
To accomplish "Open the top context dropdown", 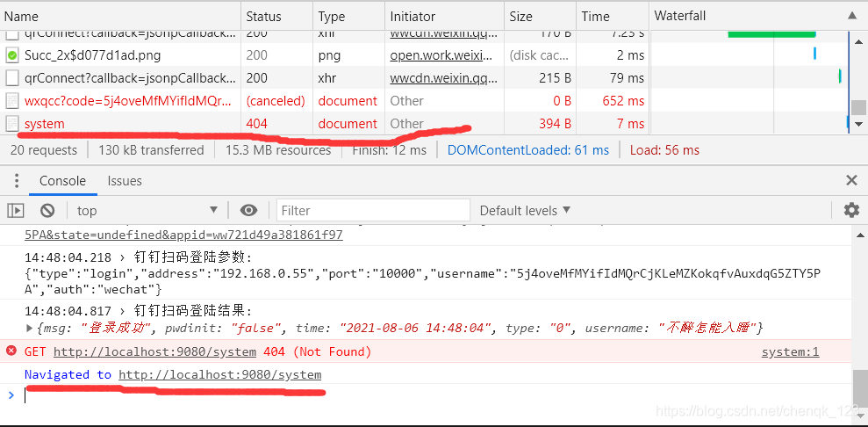I will coord(147,211).
